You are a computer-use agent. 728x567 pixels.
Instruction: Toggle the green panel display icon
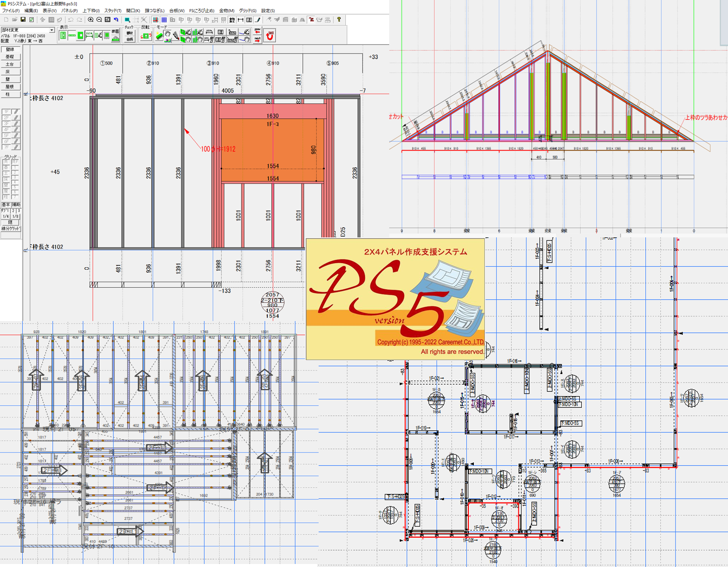[x=63, y=35]
